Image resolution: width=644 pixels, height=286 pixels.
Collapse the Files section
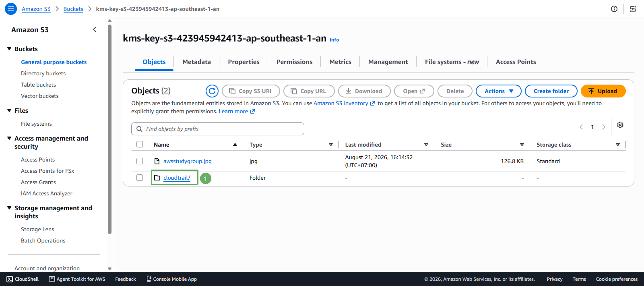(9, 110)
